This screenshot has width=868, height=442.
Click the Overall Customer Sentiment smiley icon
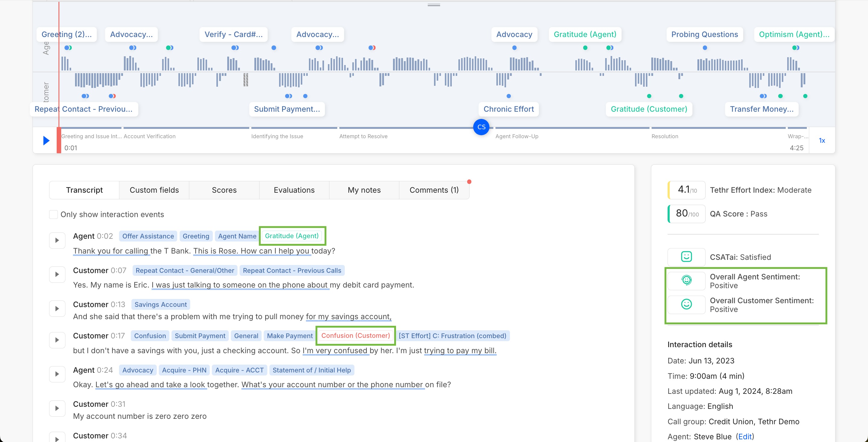[x=686, y=304]
